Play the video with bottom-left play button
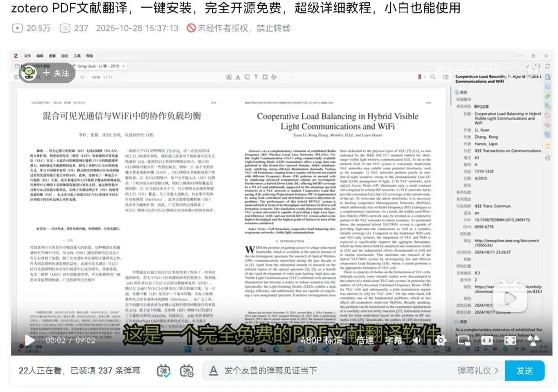The image size is (558, 392). 29,340
